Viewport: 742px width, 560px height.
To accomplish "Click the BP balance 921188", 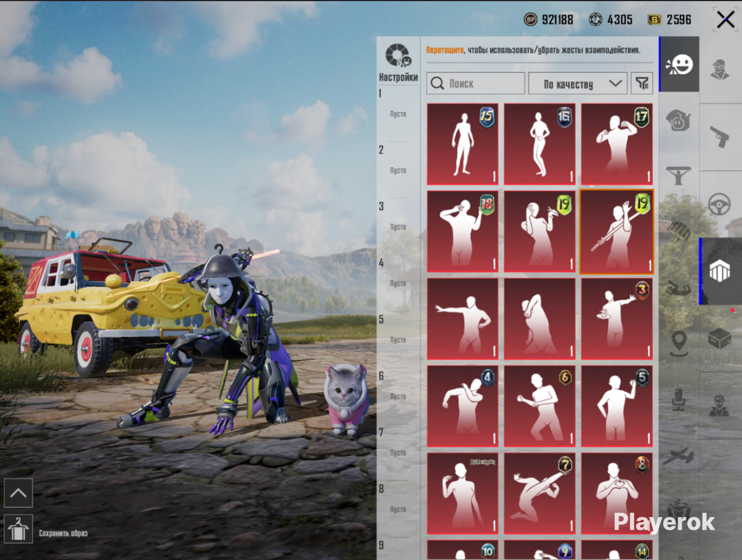I will [557, 20].
